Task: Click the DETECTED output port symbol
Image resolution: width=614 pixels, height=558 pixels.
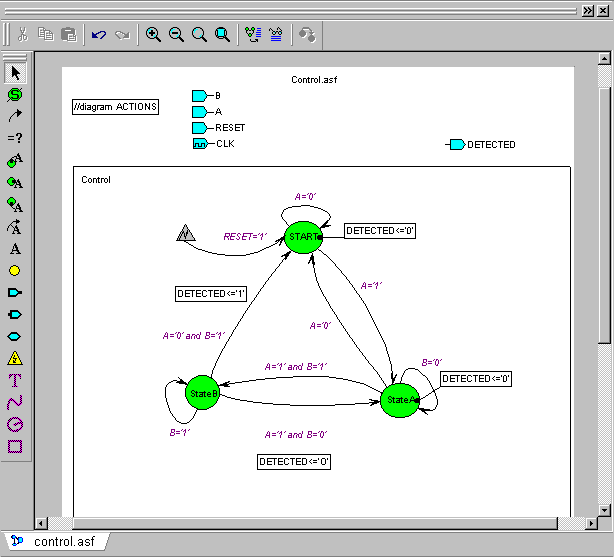Action: 457,145
